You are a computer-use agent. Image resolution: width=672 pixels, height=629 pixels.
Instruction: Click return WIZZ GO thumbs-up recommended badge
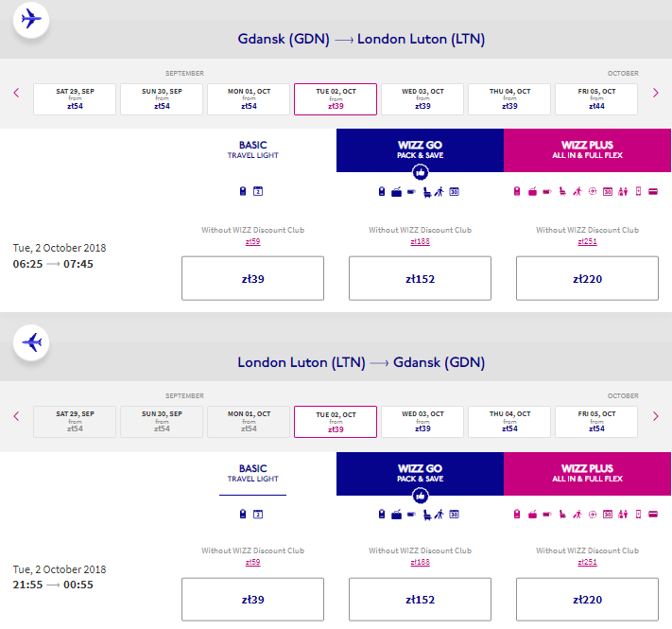click(420, 496)
